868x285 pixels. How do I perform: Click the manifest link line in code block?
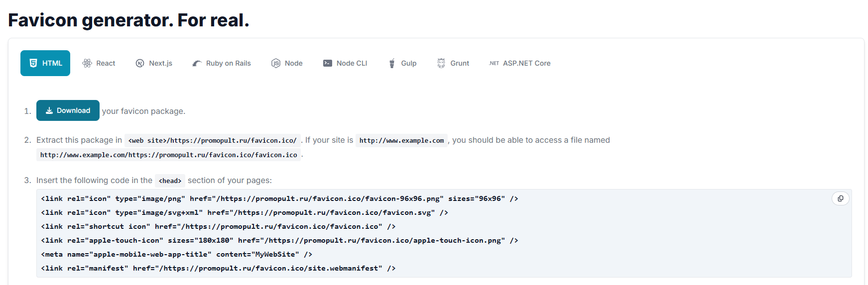pos(218,268)
